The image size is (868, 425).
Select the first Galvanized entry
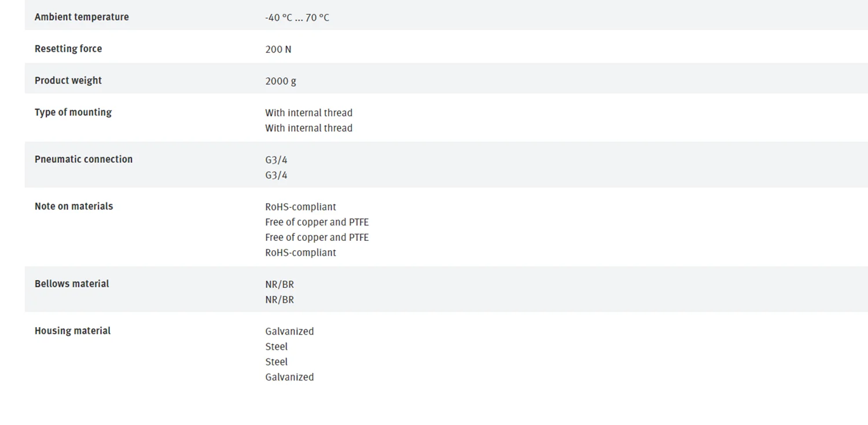pyautogui.click(x=289, y=331)
